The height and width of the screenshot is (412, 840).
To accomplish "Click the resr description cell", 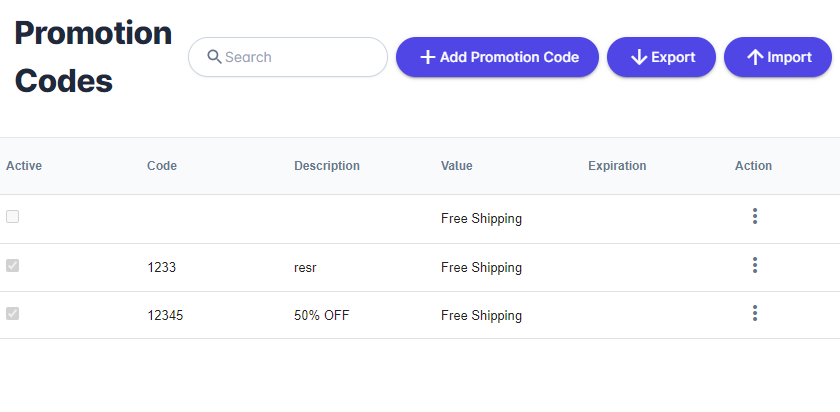I will 305,267.
